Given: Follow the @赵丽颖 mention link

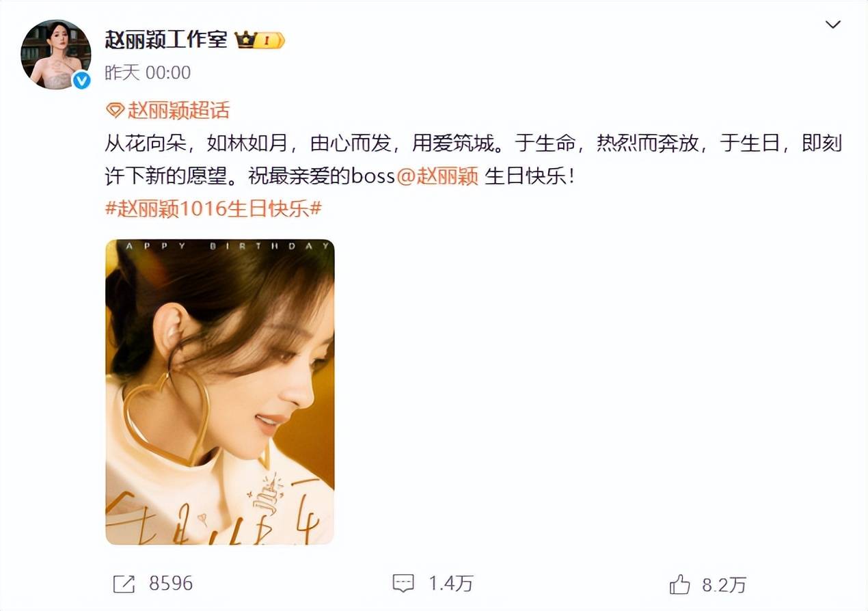Looking at the screenshot, I should 437,176.
